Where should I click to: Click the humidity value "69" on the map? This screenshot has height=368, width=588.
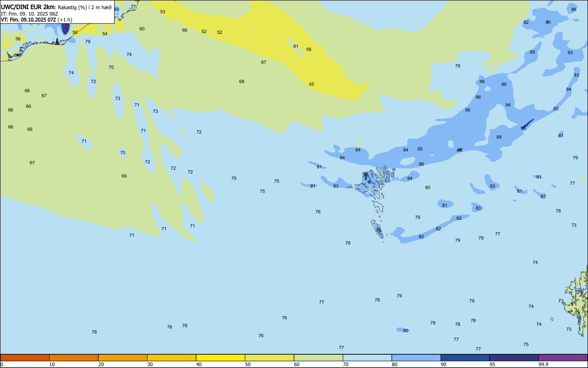(124, 176)
